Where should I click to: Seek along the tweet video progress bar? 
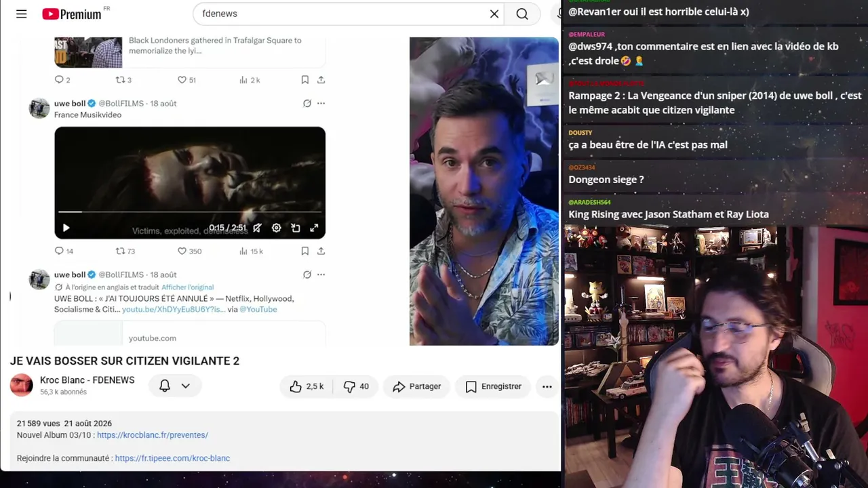coord(190,212)
